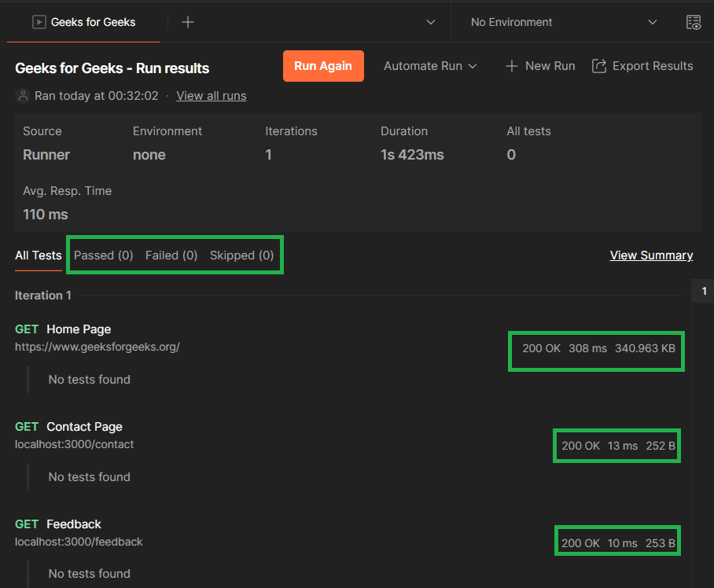
Task: Open the No Environment dropdown
Action: pyautogui.click(x=563, y=22)
